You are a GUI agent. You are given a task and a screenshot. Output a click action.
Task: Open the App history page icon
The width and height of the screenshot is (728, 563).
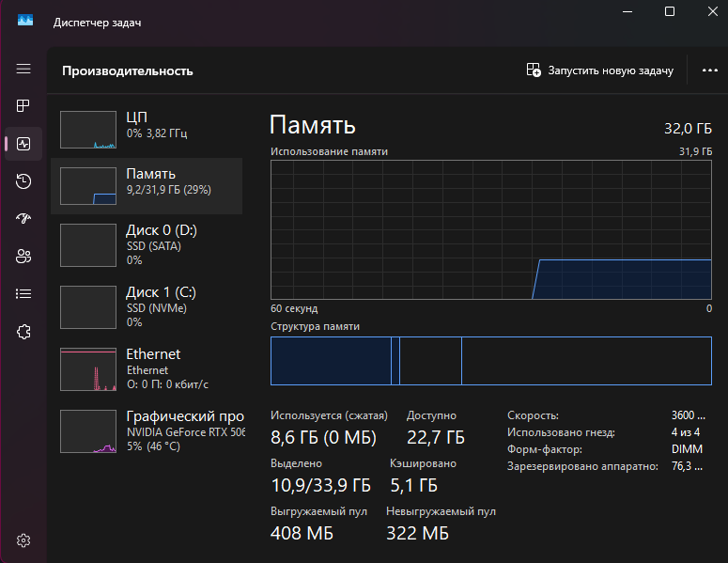(23, 181)
